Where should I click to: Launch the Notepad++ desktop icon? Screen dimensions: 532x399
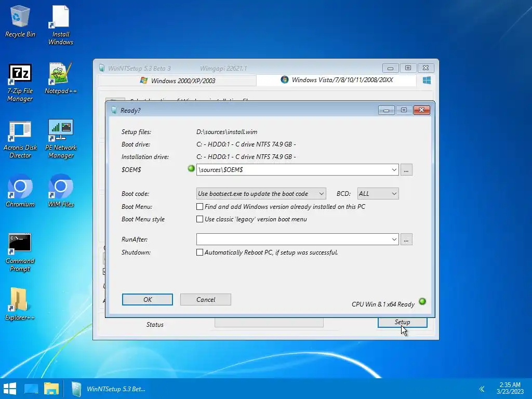pos(60,78)
